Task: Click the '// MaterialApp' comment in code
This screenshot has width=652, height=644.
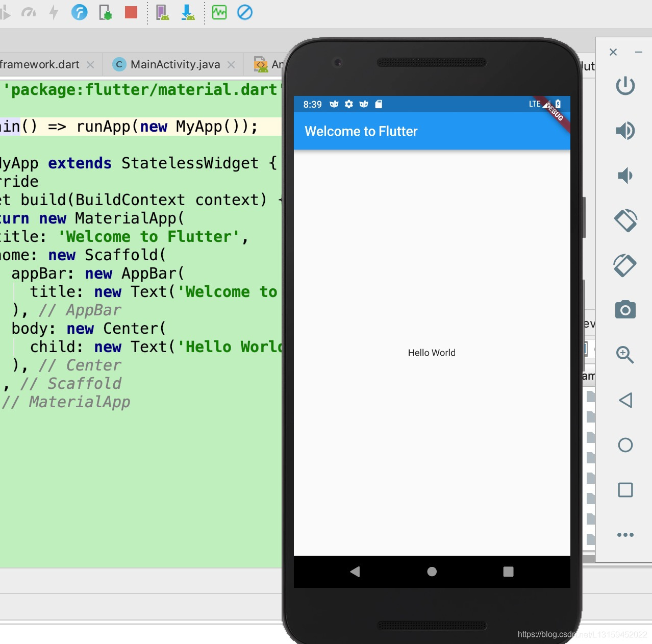Action: pos(66,402)
